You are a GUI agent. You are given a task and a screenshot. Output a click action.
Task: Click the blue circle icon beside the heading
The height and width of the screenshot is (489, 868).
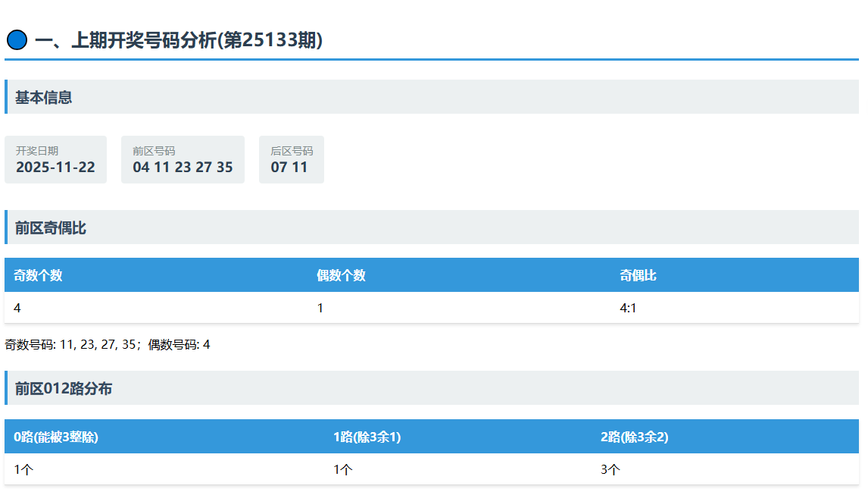(17, 40)
